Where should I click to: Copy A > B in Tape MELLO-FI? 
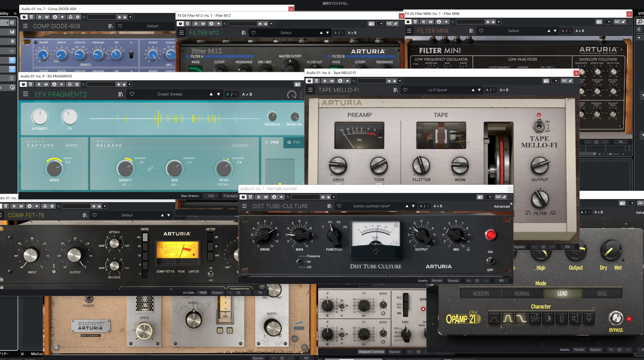pos(504,90)
